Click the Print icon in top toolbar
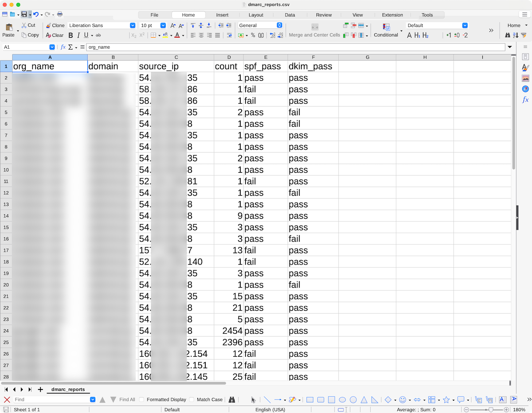The width and height of the screenshot is (532, 413). pos(60,15)
